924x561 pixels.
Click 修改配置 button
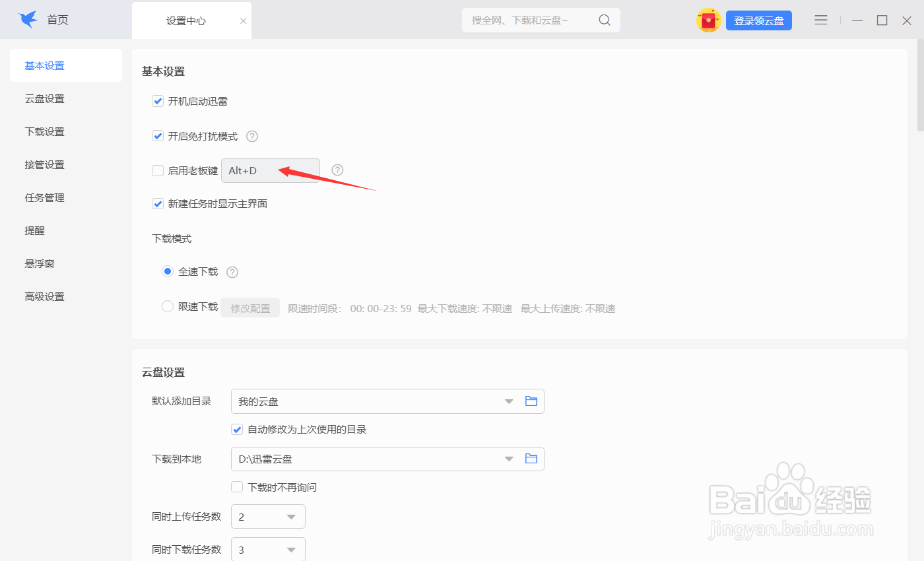(250, 308)
